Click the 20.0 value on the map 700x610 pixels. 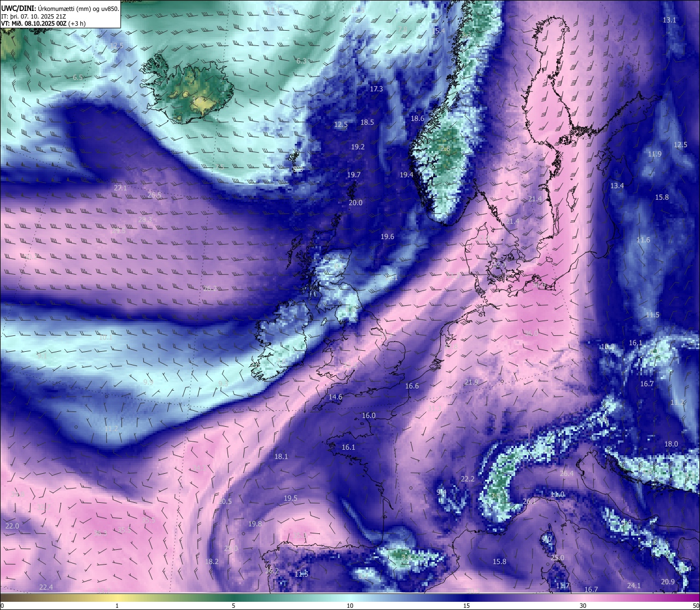[x=355, y=202]
